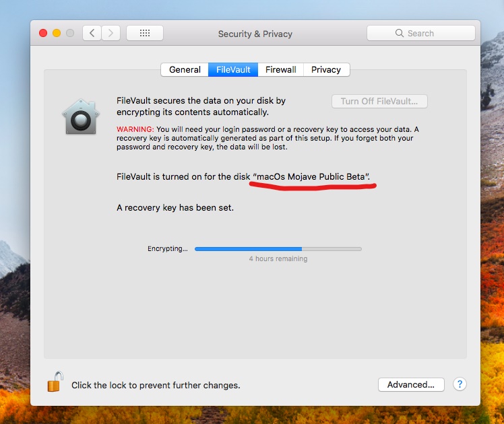Open help with question mark button

[x=460, y=384]
